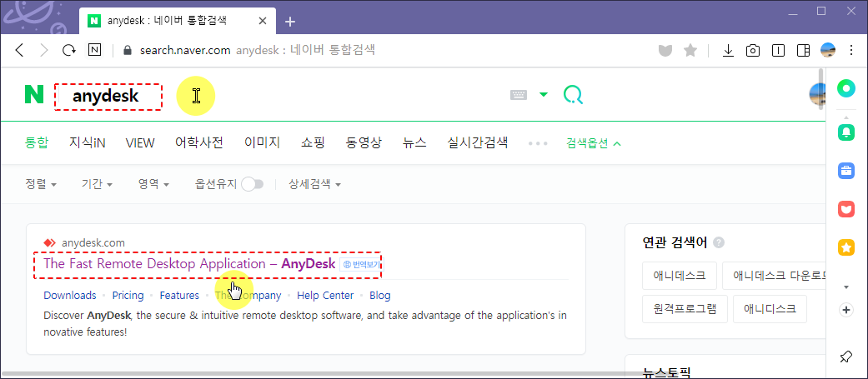
Task: Show more categories via the three dots
Action: click(x=538, y=143)
